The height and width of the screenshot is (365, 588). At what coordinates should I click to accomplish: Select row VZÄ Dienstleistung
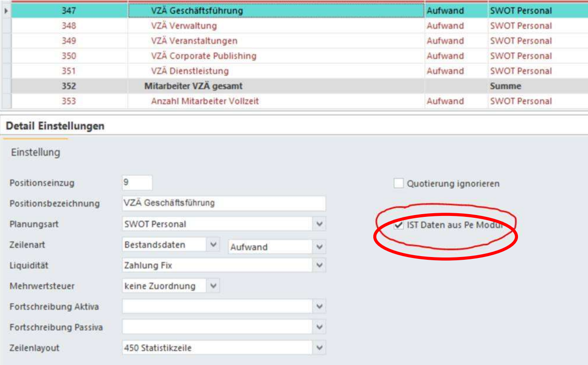pyautogui.click(x=189, y=71)
